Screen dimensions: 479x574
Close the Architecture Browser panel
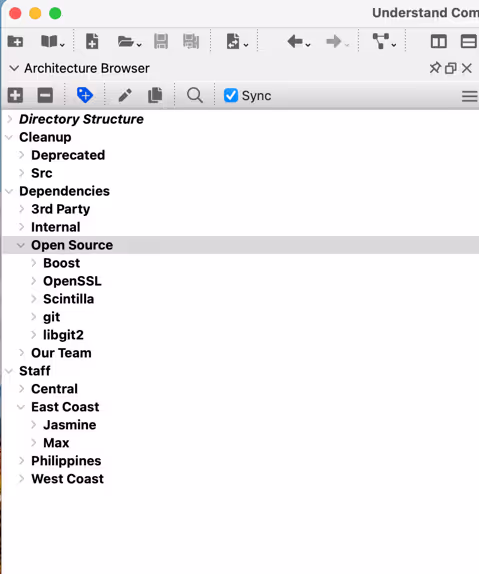[x=467, y=68]
